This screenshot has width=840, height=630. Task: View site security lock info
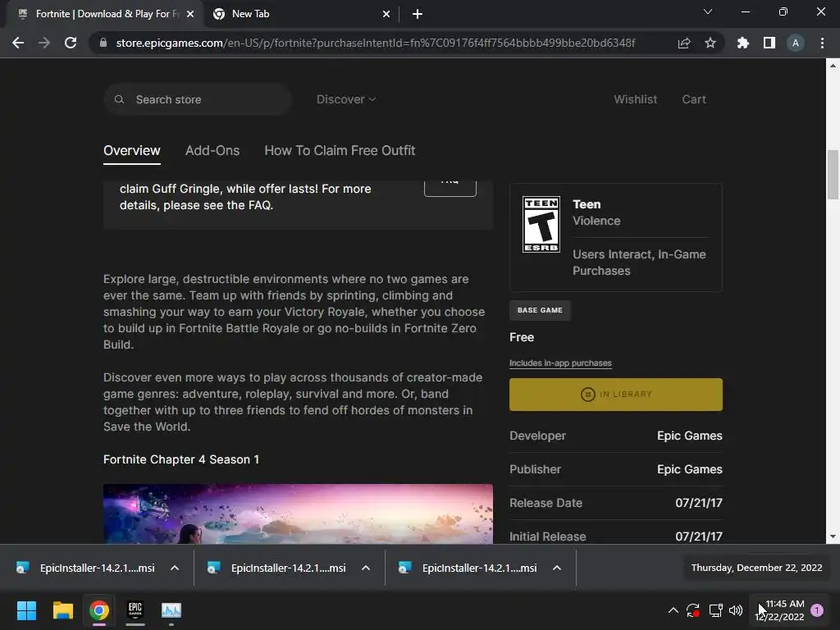click(103, 43)
